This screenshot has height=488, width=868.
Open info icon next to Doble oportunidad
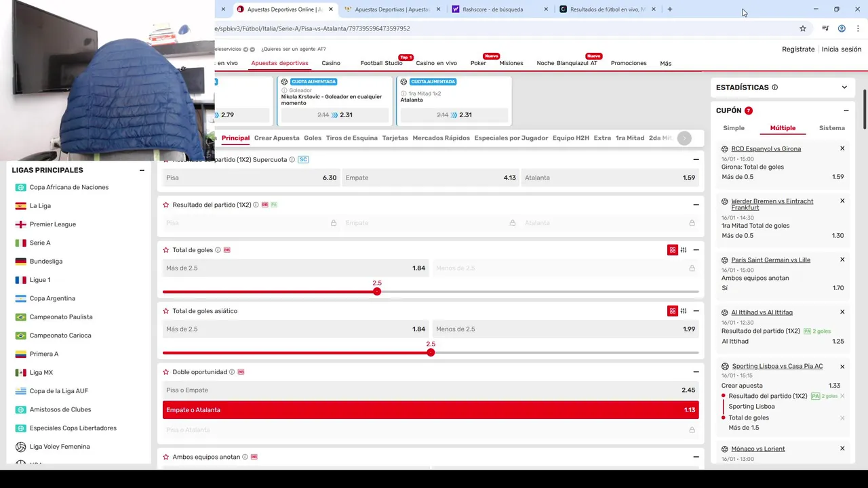point(232,372)
